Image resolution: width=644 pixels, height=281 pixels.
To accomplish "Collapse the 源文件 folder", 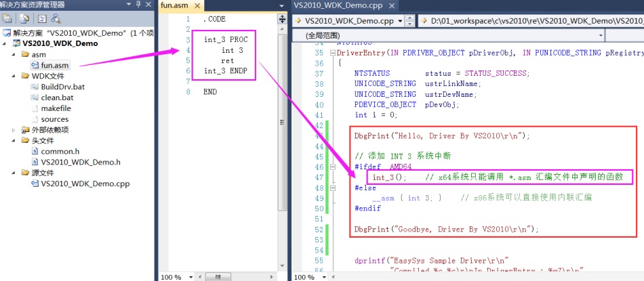I will (13, 173).
